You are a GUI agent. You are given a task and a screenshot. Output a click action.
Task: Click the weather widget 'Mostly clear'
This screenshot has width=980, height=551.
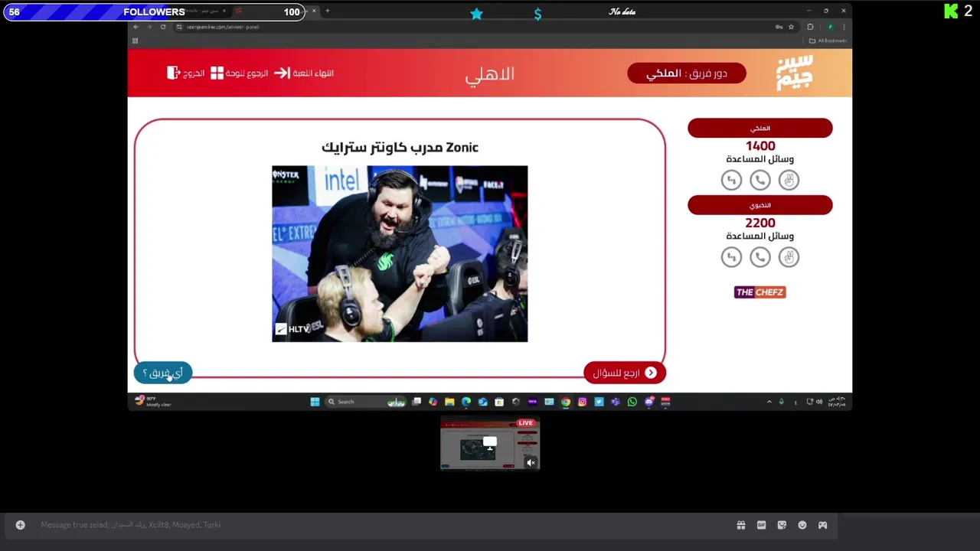click(153, 402)
